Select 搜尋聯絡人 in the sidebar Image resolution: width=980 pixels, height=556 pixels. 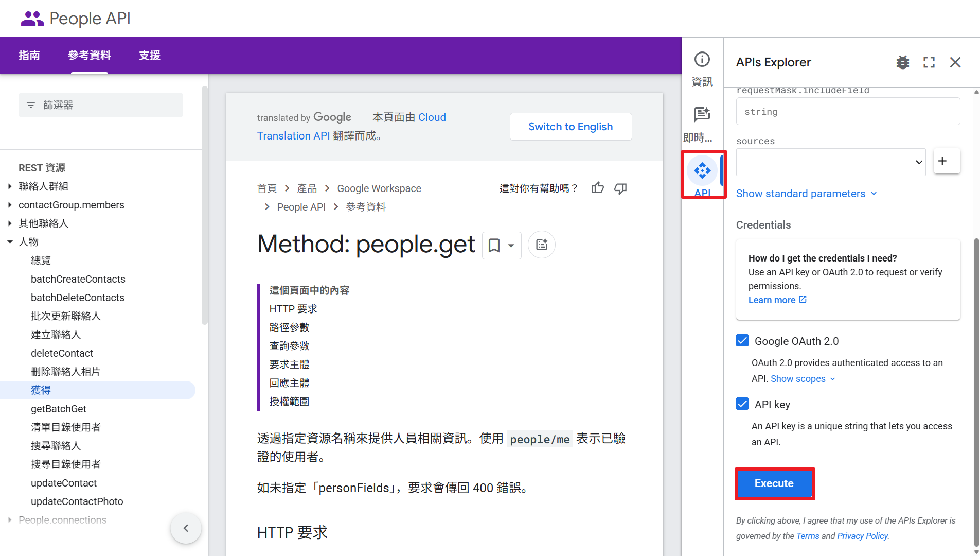click(x=56, y=446)
